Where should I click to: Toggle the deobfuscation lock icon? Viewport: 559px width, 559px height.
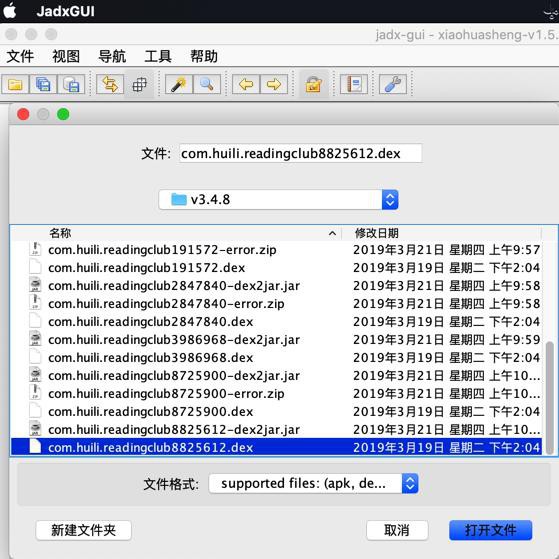[313, 84]
